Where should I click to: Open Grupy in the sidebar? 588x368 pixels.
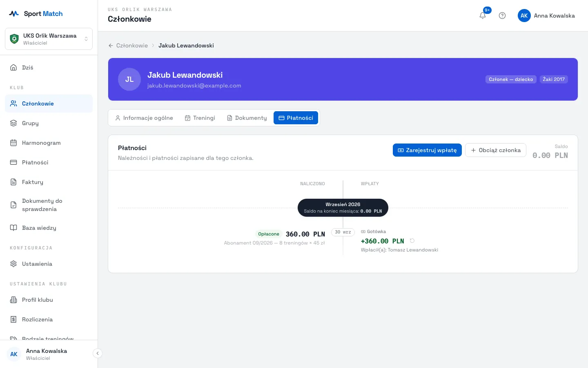click(49, 123)
